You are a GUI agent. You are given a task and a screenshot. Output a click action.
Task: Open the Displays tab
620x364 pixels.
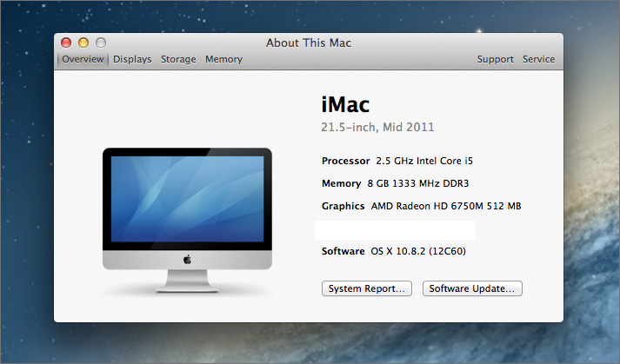coord(132,59)
